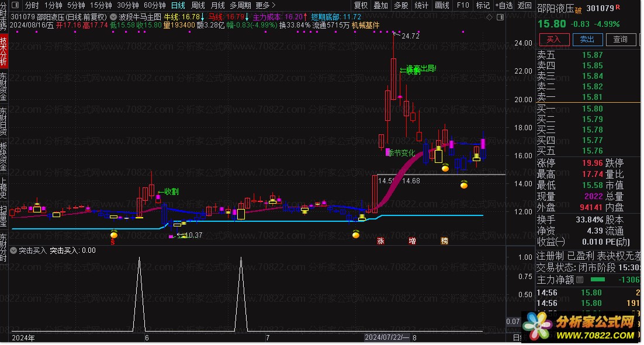This screenshot has height=345, width=644.
Task: Click the 查询 query button
Action: 620,39
